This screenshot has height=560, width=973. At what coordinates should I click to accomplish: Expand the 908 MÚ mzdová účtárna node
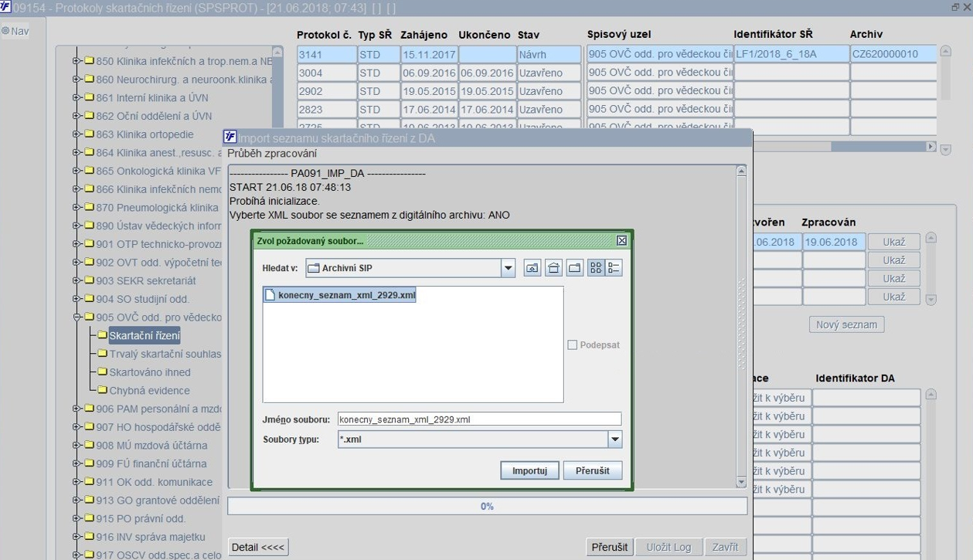pos(77,446)
